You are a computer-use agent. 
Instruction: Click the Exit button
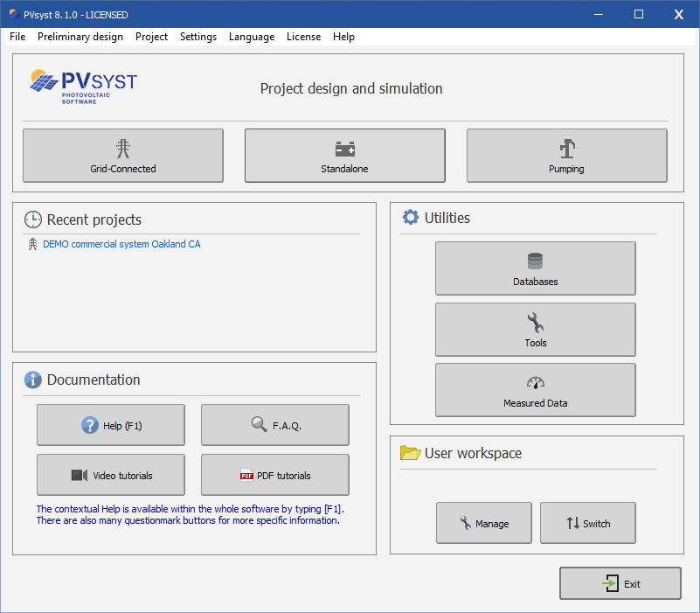(x=620, y=583)
